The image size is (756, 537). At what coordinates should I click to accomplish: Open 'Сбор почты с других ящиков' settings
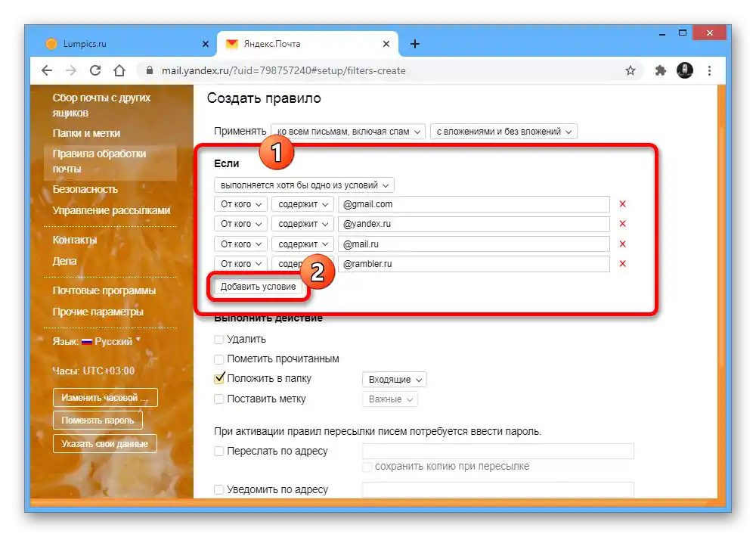point(101,105)
